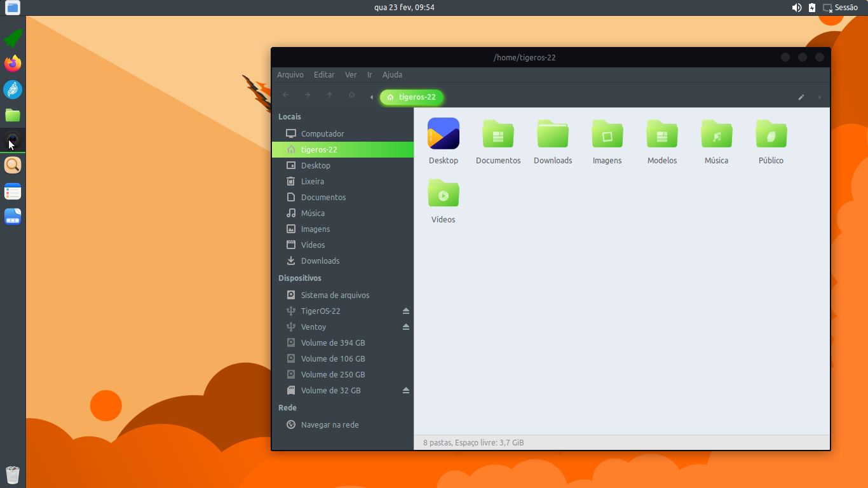
Task: Click the Dispositivos section header
Action: (300, 278)
